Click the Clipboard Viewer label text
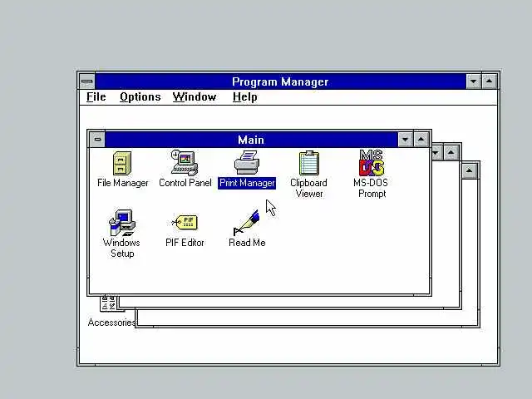The width and height of the screenshot is (532, 399). pos(308,189)
